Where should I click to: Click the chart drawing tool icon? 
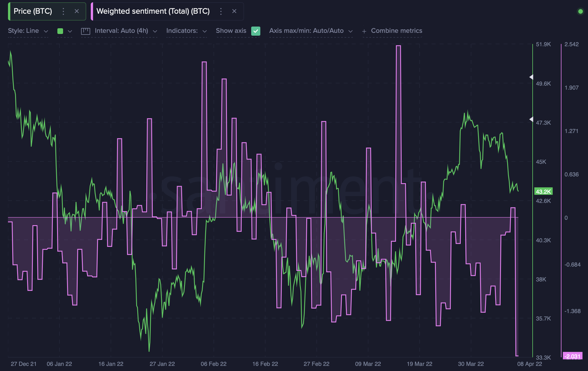pos(85,31)
